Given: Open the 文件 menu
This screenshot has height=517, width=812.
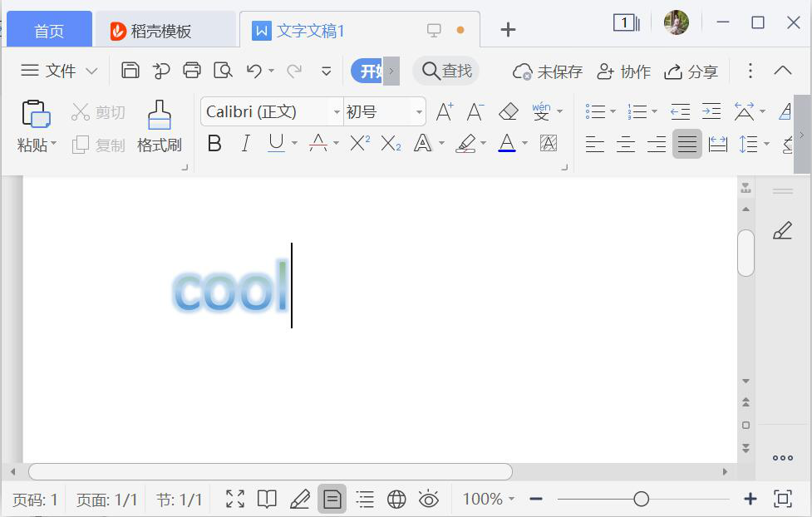Looking at the screenshot, I should [x=59, y=71].
